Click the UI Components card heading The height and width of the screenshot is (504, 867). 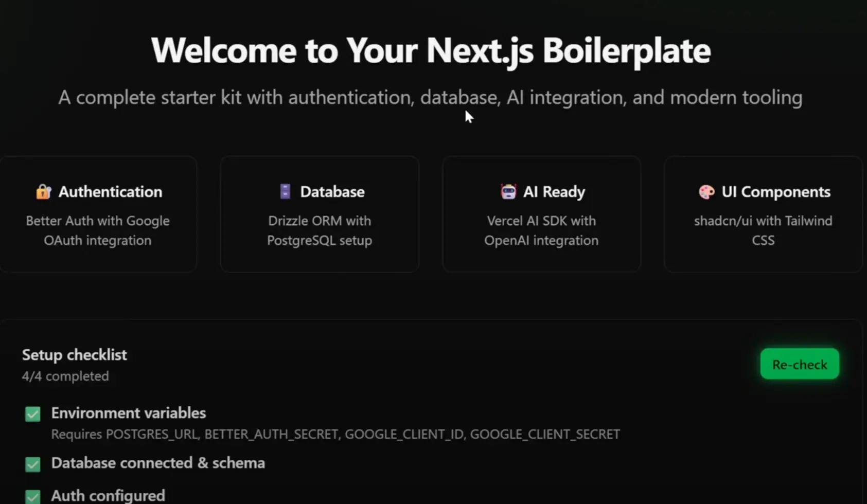775,192
